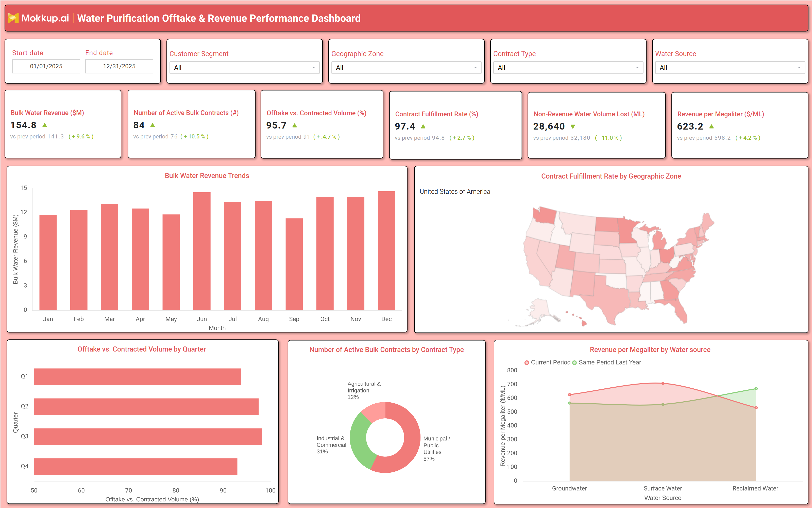Image resolution: width=812 pixels, height=508 pixels.
Task: Click the Offtake vs. Contracted Volume by Quarter title
Action: [x=142, y=350]
